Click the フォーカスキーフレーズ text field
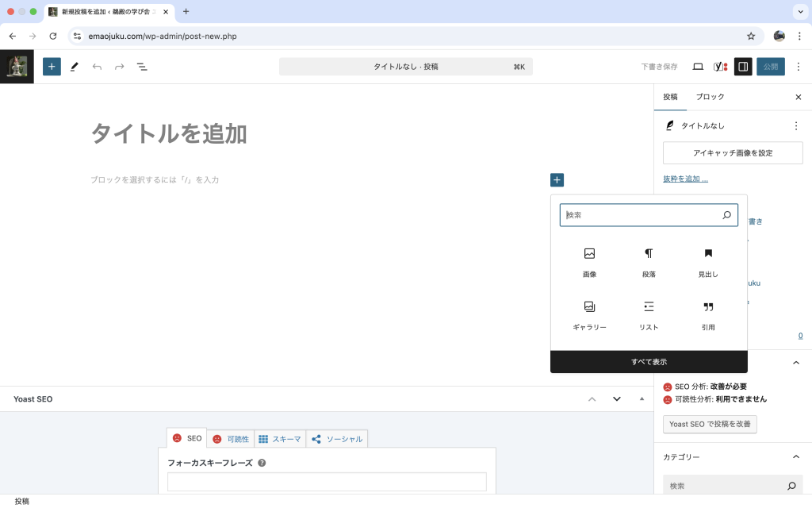The height and width of the screenshot is (508, 812). tap(327, 482)
